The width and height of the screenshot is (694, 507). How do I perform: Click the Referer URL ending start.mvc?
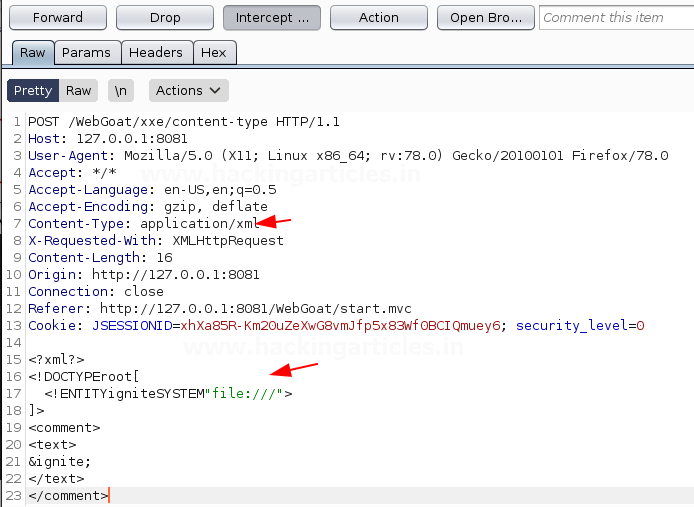pos(255,309)
